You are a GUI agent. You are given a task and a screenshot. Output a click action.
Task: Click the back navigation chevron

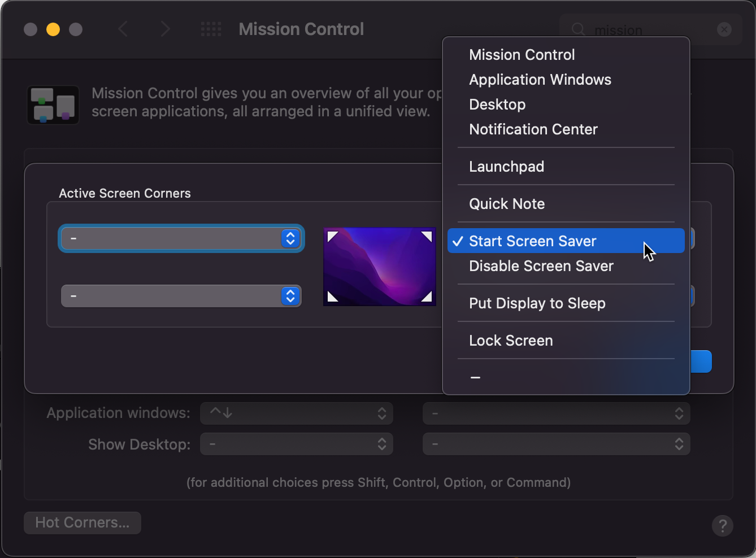(x=123, y=29)
